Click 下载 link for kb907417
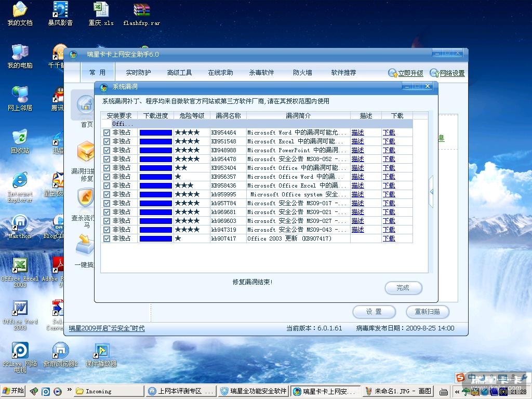 pos(389,238)
